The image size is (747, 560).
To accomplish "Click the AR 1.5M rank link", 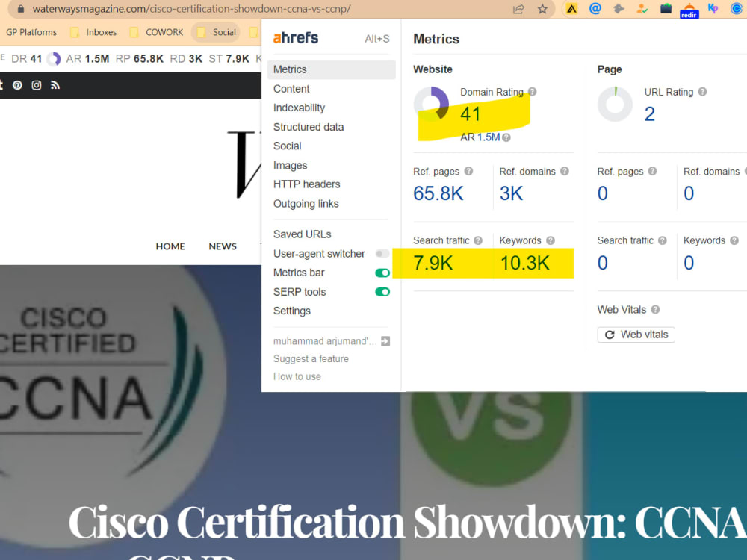I will 489,137.
